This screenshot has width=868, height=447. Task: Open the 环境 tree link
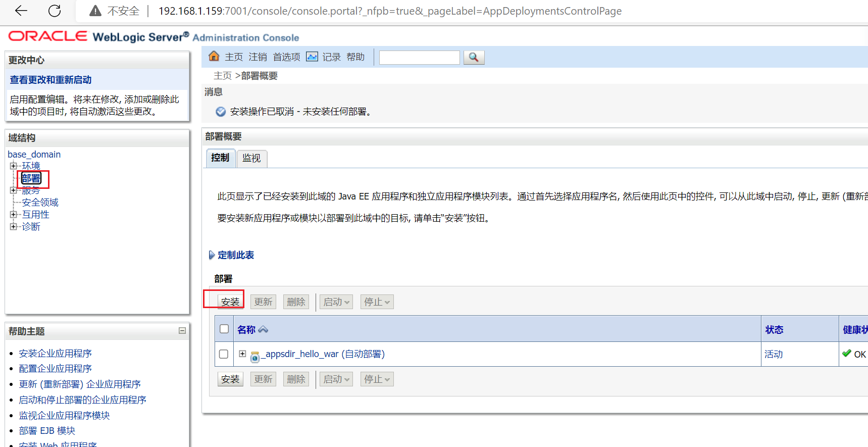pyautogui.click(x=31, y=166)
